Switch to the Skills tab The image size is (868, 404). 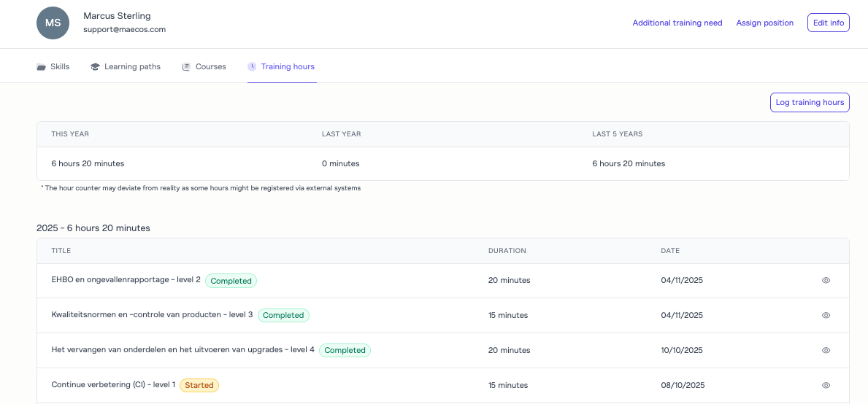[59, 67]
